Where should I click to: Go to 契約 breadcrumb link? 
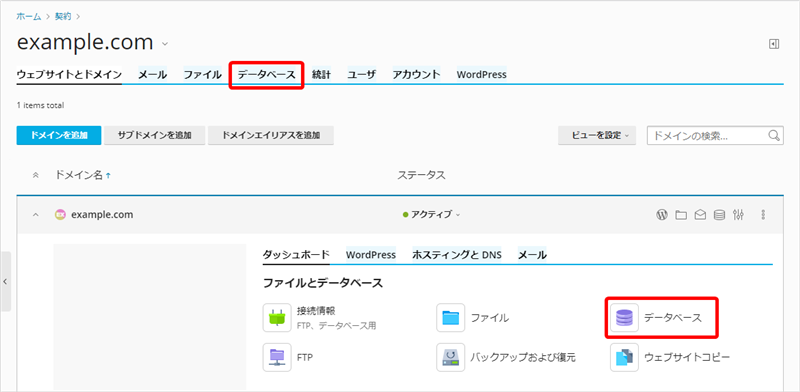point(63,16)
